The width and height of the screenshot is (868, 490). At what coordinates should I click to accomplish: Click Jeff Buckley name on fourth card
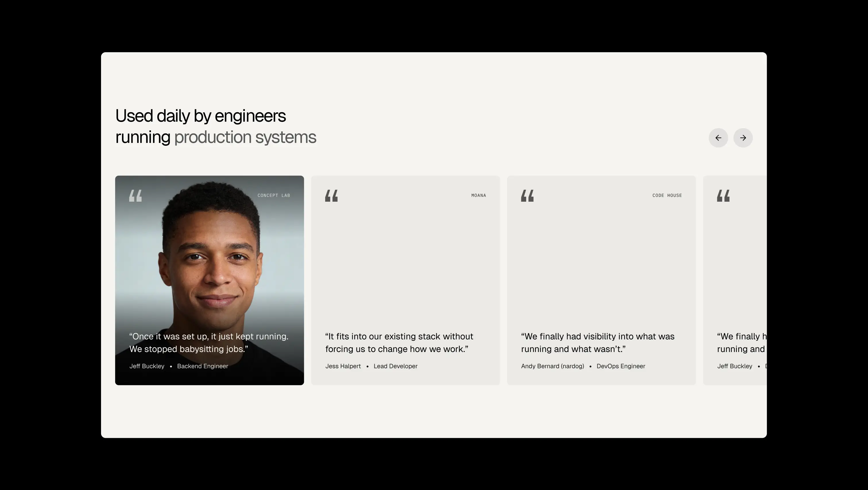(x=735, y=366)
